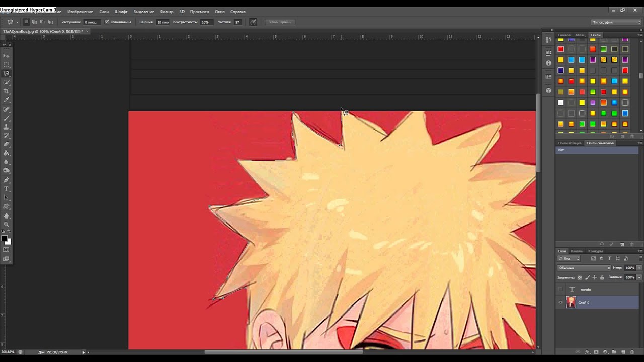Create a new layer group
The height and width of the screenshot is (362, 644).
coord(614,352)
